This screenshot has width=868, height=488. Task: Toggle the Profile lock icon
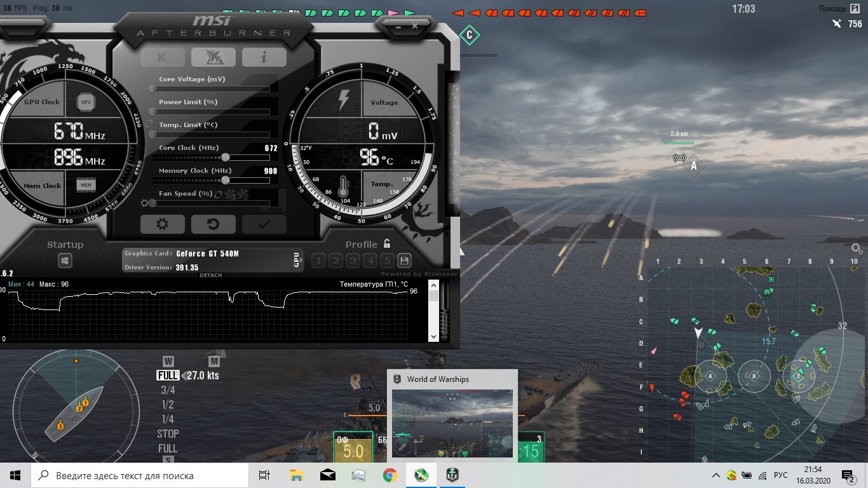pyautogui.click(x=387, y=244)
